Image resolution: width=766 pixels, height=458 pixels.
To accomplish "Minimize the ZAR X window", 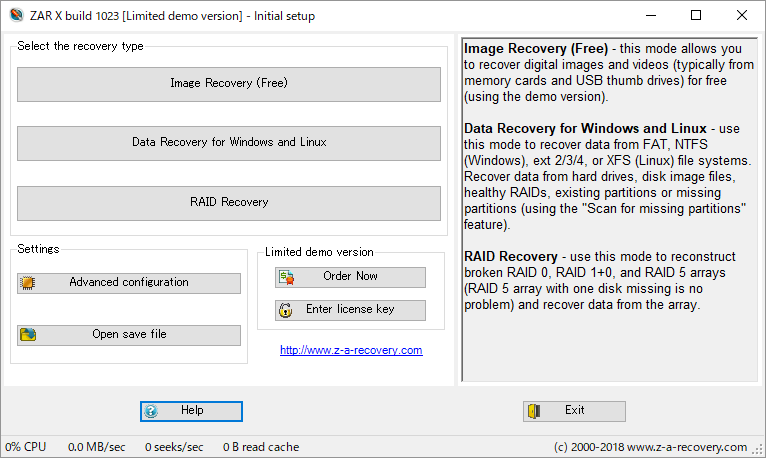I will tap(650, 15).
